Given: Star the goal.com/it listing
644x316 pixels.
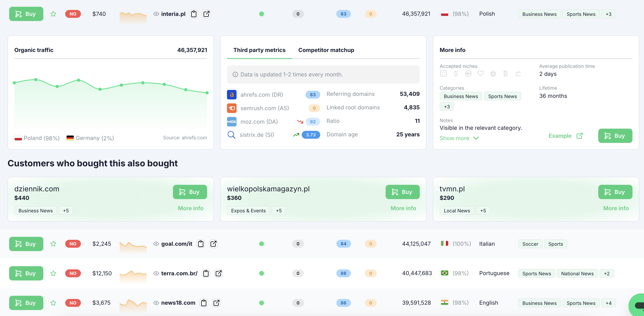Looking at the screenshot, I should [x=53, y=244].
